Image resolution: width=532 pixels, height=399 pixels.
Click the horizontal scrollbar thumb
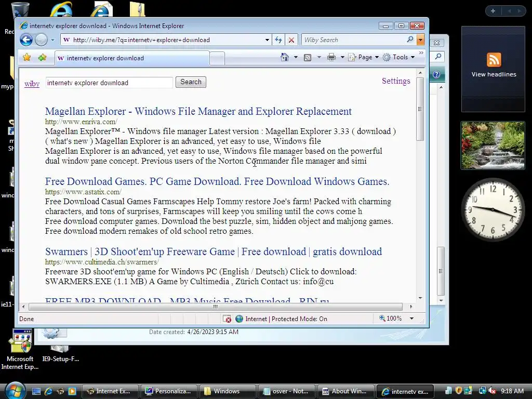tap(216, 307)
